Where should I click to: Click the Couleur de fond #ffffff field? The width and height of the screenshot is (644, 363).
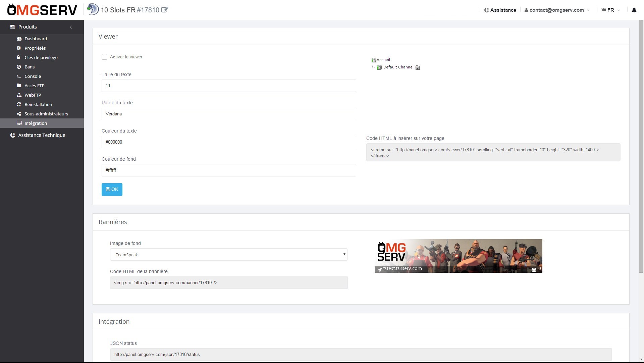pos(229,170)
